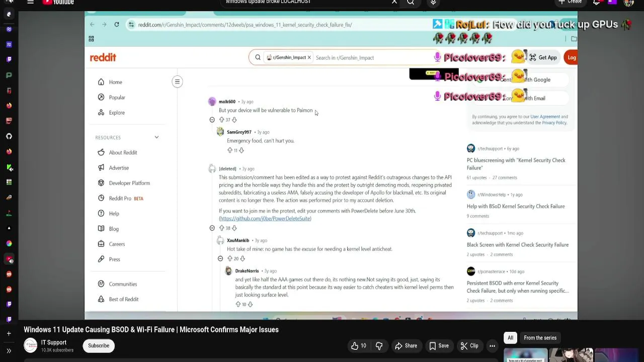Viewport: 644px width, 362px height.
Task: Share the video
Action: coord(406,346)
